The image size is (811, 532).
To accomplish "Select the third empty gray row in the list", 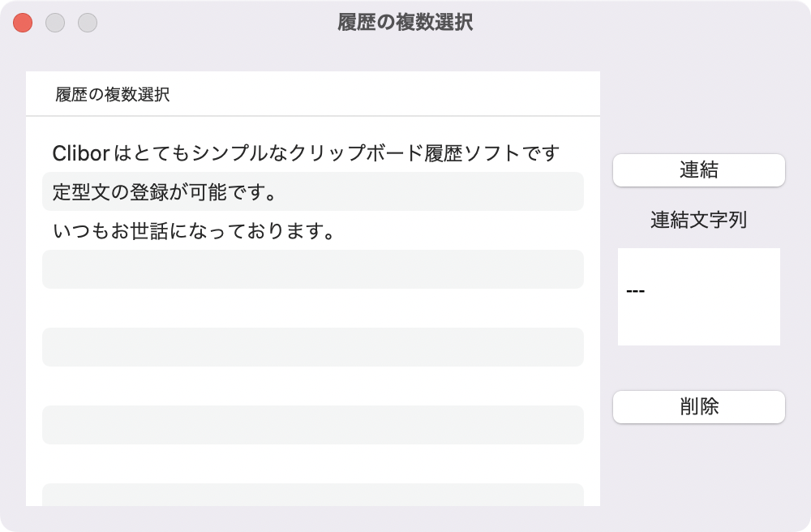I will point(313,425).
